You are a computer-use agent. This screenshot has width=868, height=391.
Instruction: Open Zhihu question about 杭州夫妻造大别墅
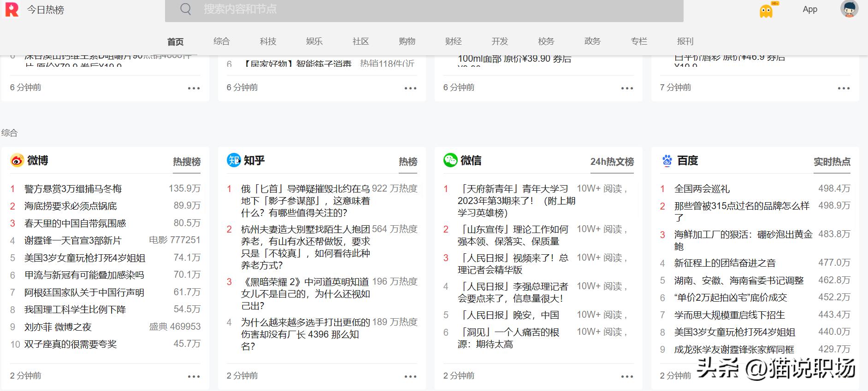(x=305, y=247)
